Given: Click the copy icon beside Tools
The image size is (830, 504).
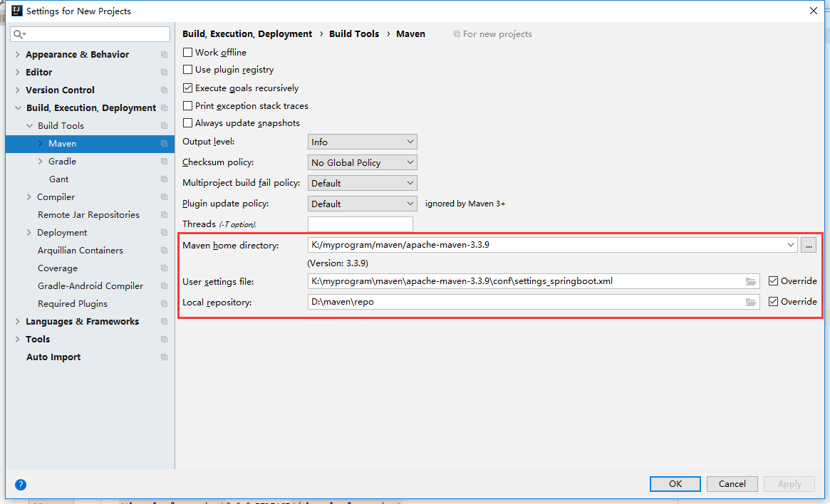Looking at the screenshot, I should pyautogui.click(x=164, y=340).
